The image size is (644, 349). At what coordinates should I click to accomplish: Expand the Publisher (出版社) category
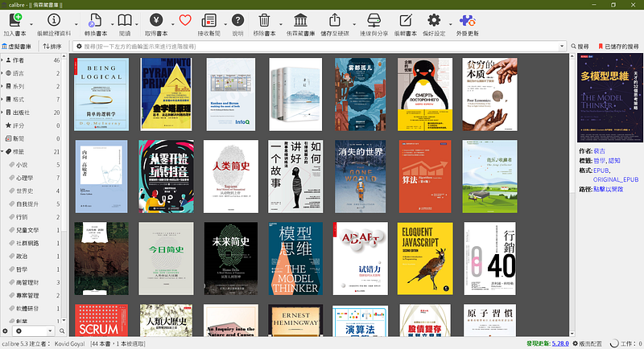[6, 113]
